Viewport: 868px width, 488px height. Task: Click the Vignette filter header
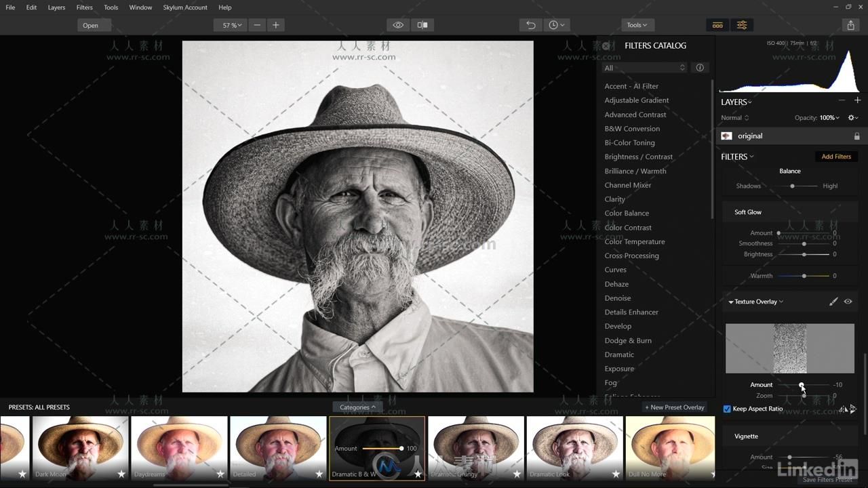pyautogui.click(x=746, y=436)
